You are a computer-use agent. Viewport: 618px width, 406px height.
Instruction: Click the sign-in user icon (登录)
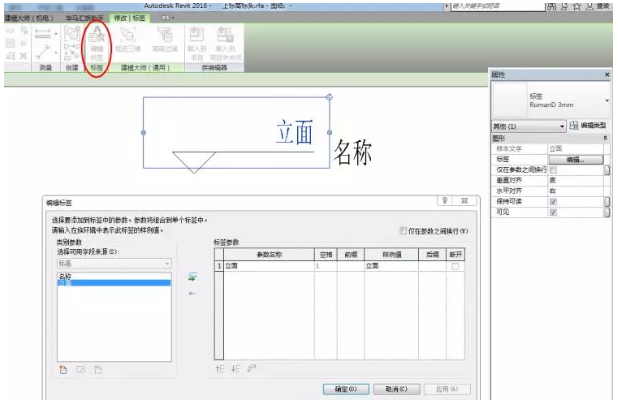[590, 6]
